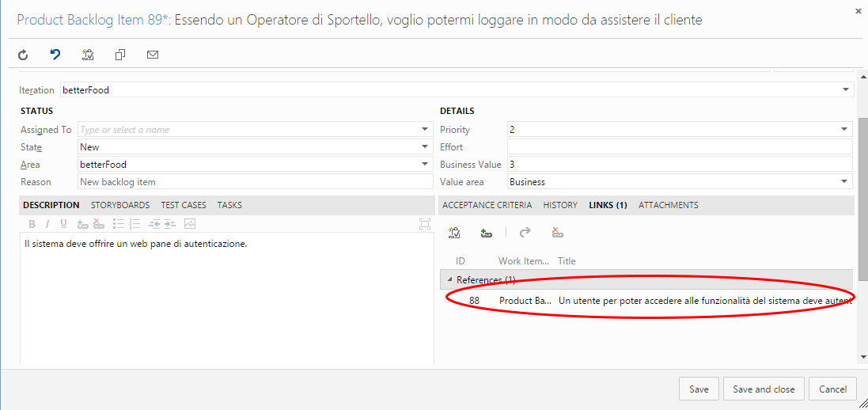Image resolution: width=868 pixels, height=410 pixels.
Task: Increase indent in description editor
Action: 169,224
